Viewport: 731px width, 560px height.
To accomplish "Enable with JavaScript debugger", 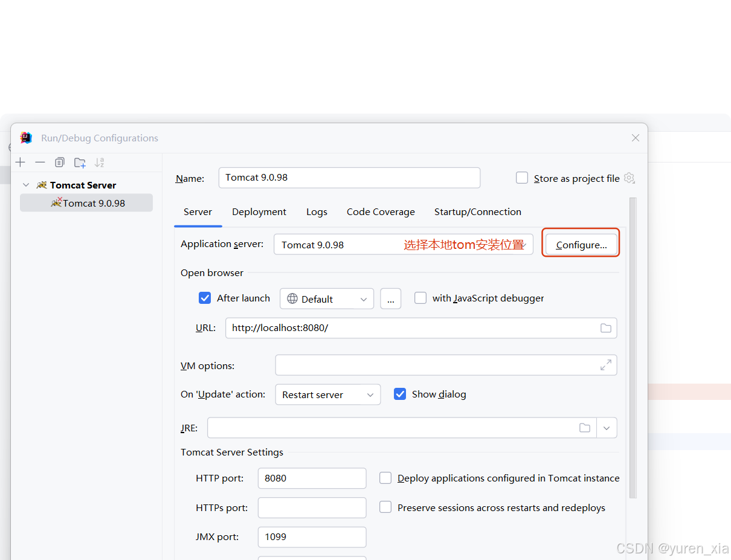I will pyautogui.click(x=420, y=298).
